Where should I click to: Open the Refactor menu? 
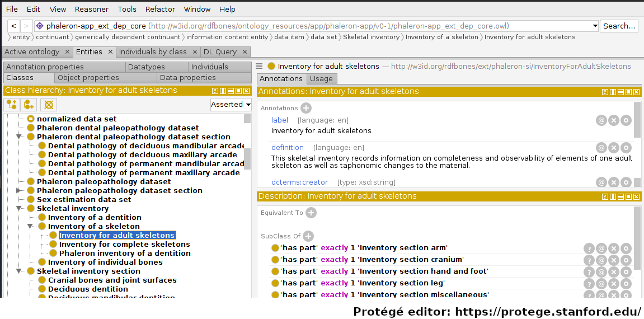tap(160, 9)
